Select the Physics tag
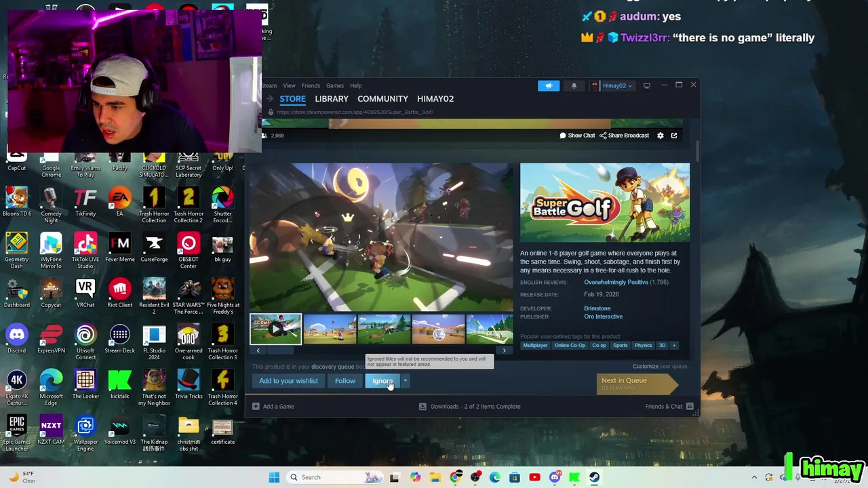Image resolution: width=868 pixels, height=488 pixels. [x=643, y=346]
